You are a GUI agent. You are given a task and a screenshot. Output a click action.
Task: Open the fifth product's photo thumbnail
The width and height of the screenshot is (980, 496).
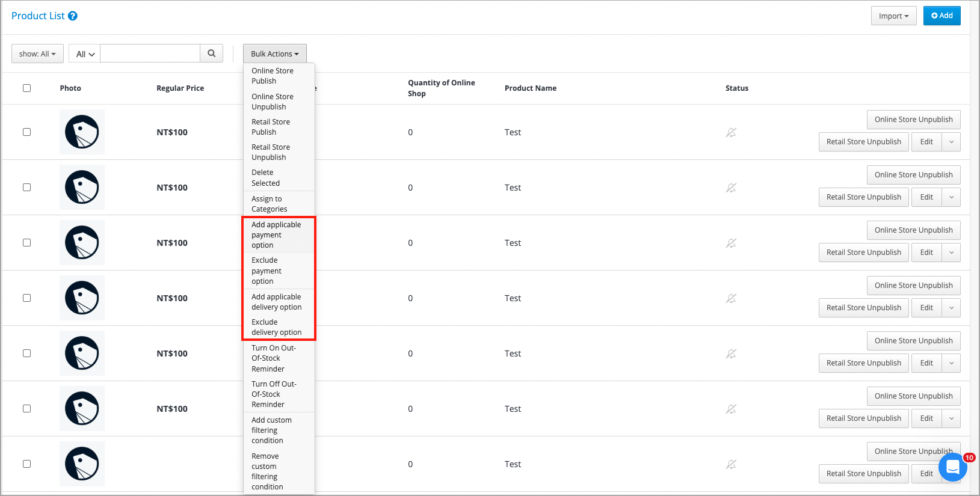(x=82, y=353)
